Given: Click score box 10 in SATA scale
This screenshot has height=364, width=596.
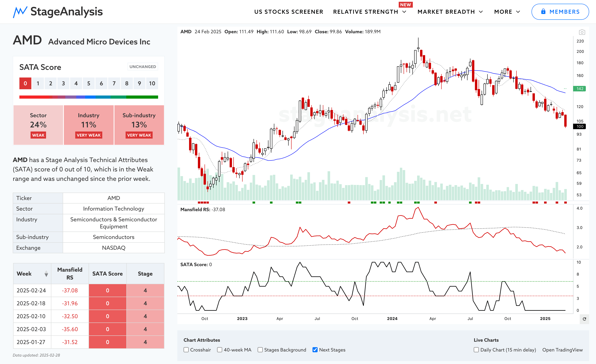Looking at the screenshot, I should (x=152, y=83).
